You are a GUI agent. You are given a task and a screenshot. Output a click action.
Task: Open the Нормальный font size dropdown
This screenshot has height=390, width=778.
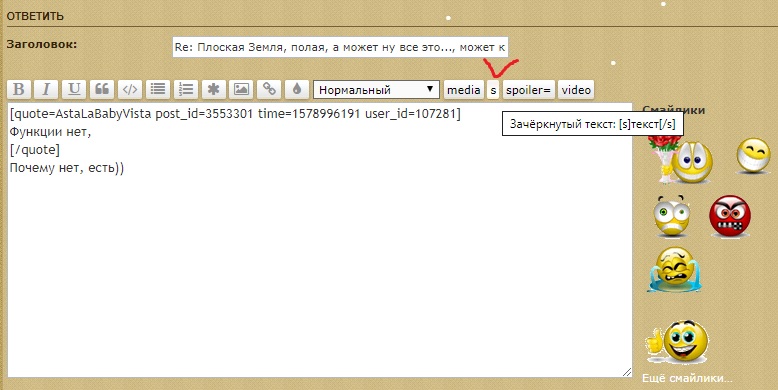376,90
